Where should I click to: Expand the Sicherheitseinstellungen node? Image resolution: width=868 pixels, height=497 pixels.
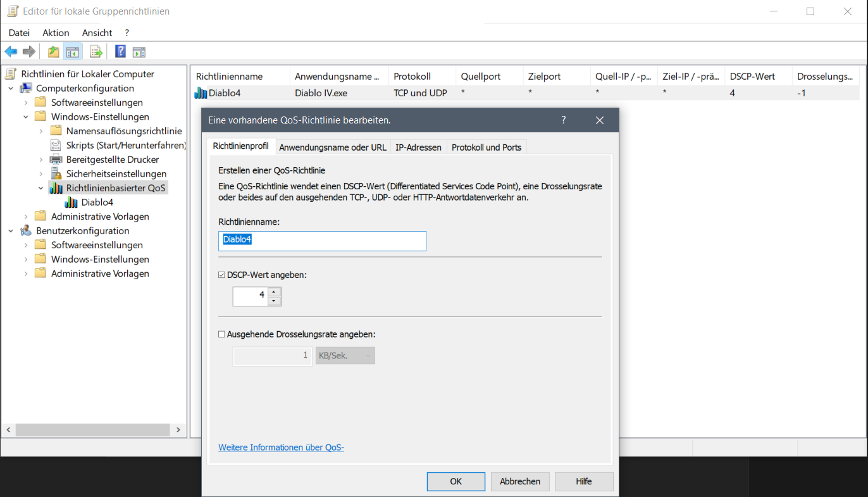pos(41,173)
